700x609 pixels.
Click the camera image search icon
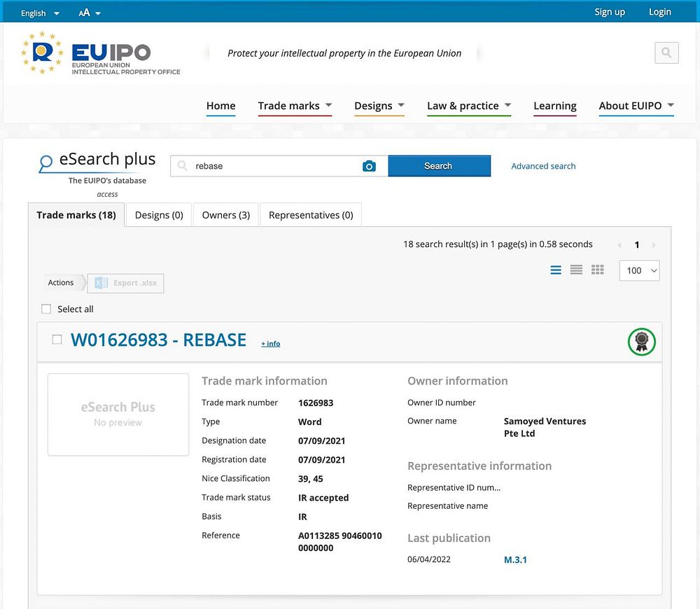click(x=369, y=166)
